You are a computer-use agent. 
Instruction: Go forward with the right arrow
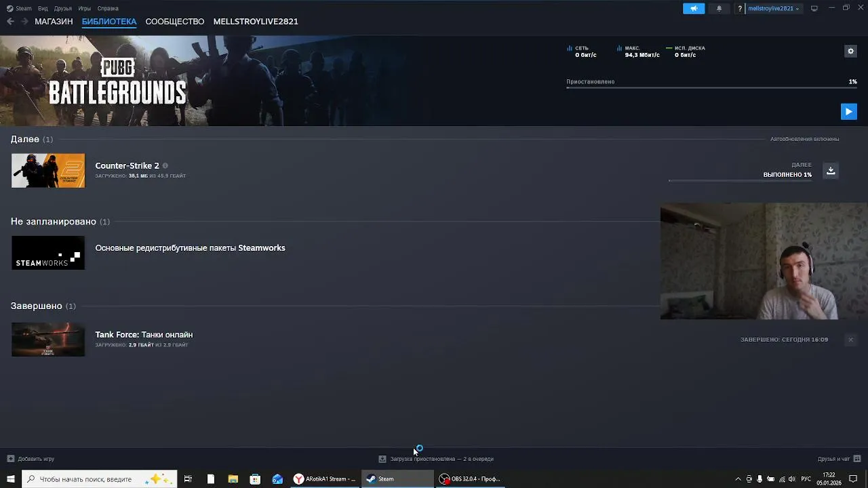click(25, 22)
